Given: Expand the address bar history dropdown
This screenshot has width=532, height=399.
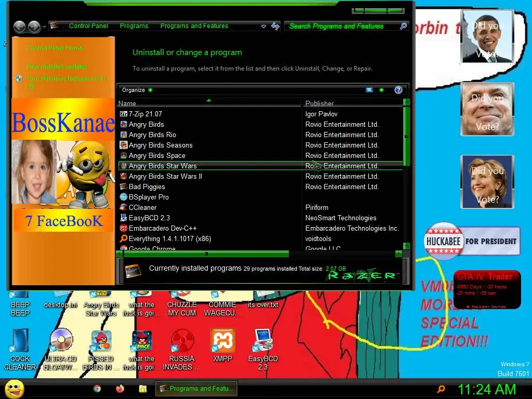Looking at the screenshot, I should pos(263,26).
